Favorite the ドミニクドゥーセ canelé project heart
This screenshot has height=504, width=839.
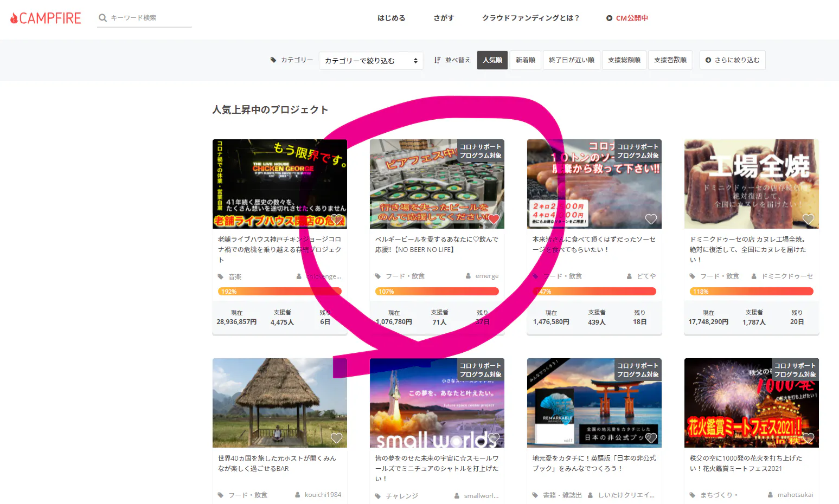pyautogui.click(x=808, y=219)
